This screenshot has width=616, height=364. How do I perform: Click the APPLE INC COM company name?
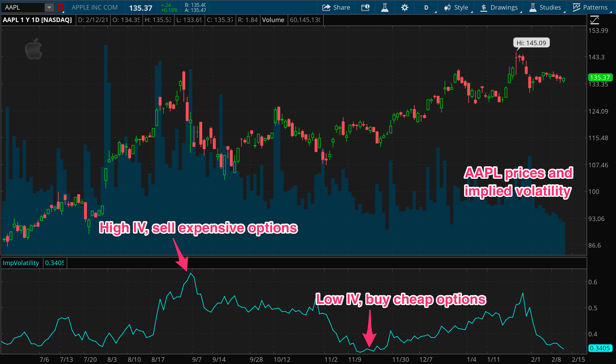(x=95, y=7)
